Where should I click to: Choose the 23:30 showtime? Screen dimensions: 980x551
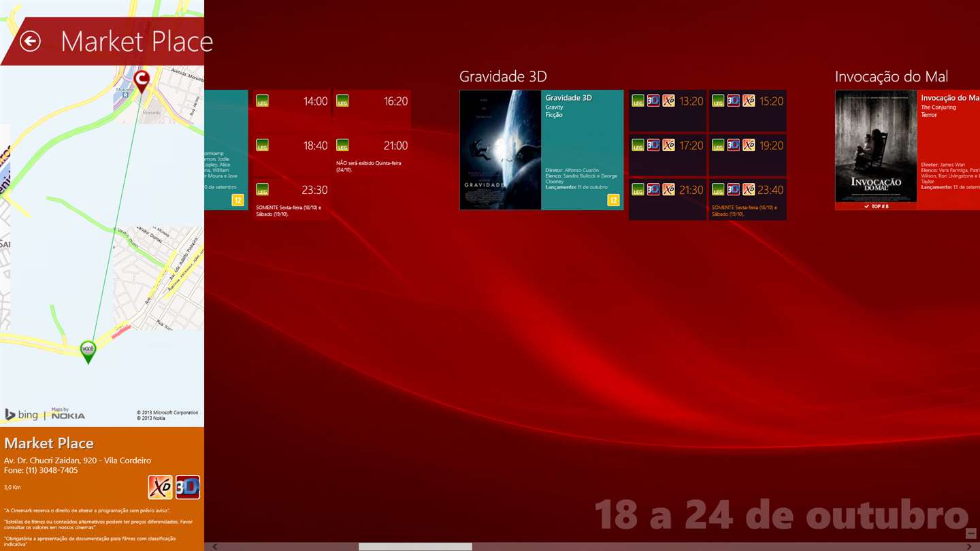[x=291, y=199]
